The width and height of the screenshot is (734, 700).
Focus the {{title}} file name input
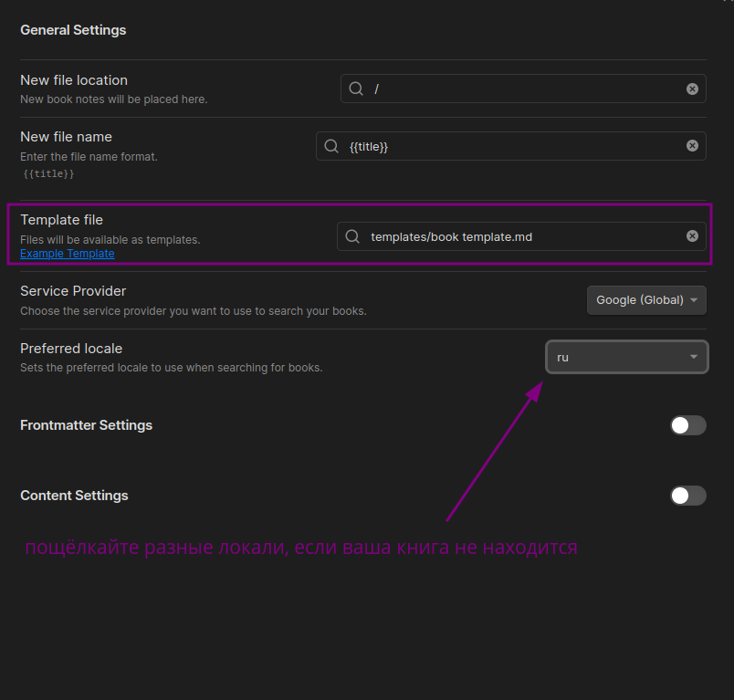(x=510, y=146)
